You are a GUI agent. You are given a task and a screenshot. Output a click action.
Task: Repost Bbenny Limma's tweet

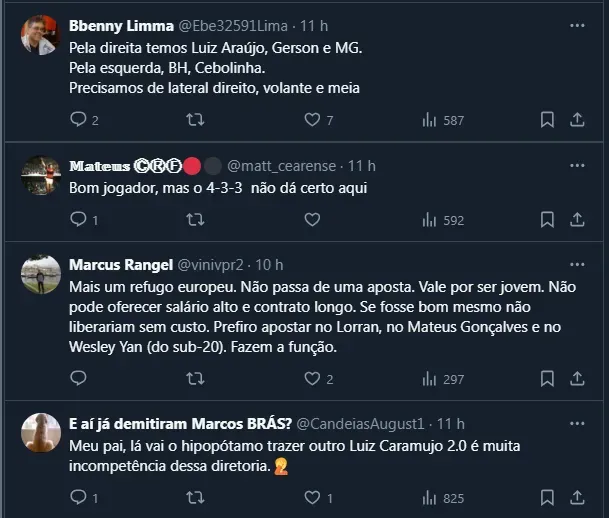196,120
